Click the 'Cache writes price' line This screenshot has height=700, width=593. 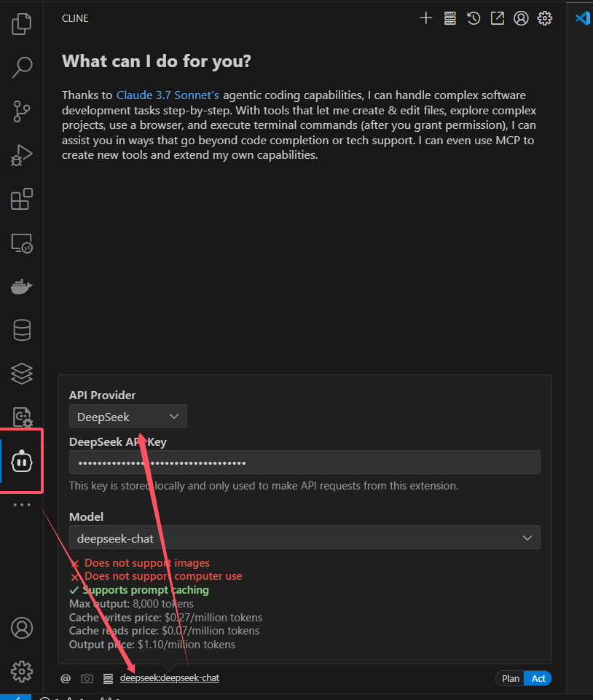(165, 618)
